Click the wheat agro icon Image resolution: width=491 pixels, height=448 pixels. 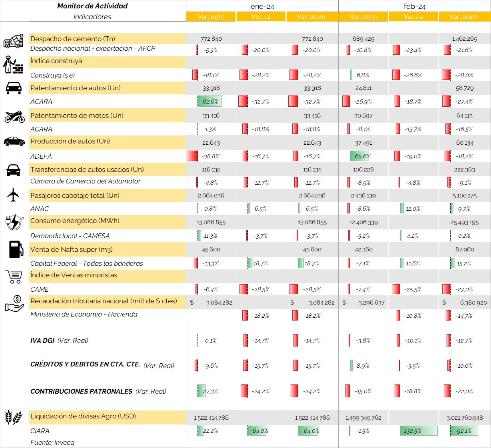pyautogui.click(x=14, y=417)
